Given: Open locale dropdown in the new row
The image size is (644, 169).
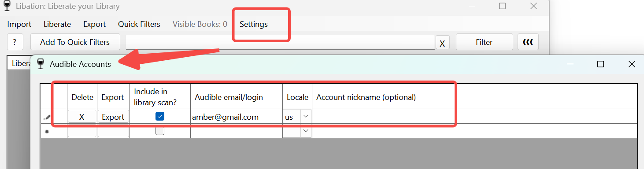Looking at the screenshot, I should click(x=306, y=131).
